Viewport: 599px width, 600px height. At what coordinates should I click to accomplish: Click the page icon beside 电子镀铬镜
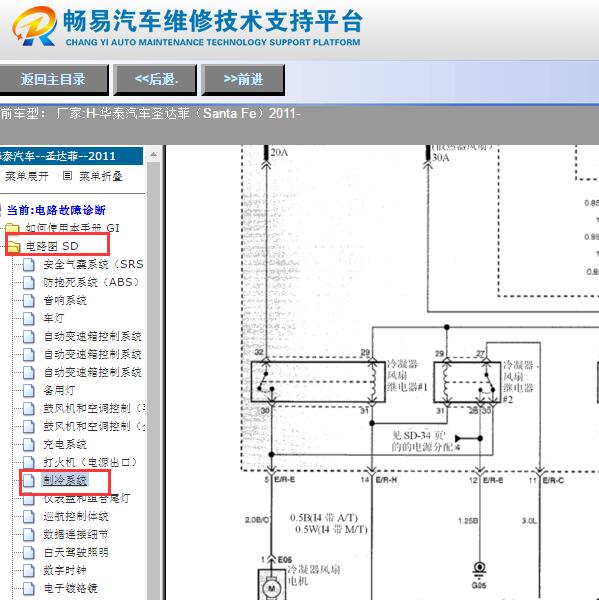[29, 589]
